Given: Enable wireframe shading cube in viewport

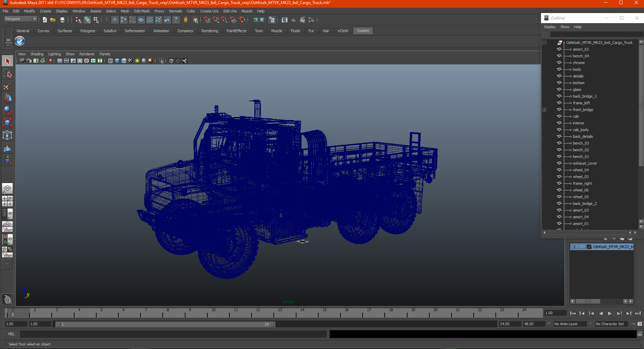Looking at the screenshot, I should click(x=110, y=61).
